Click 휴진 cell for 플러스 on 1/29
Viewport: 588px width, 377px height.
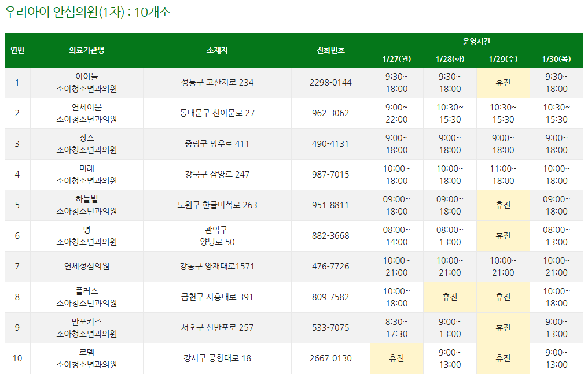click(503, 297)
